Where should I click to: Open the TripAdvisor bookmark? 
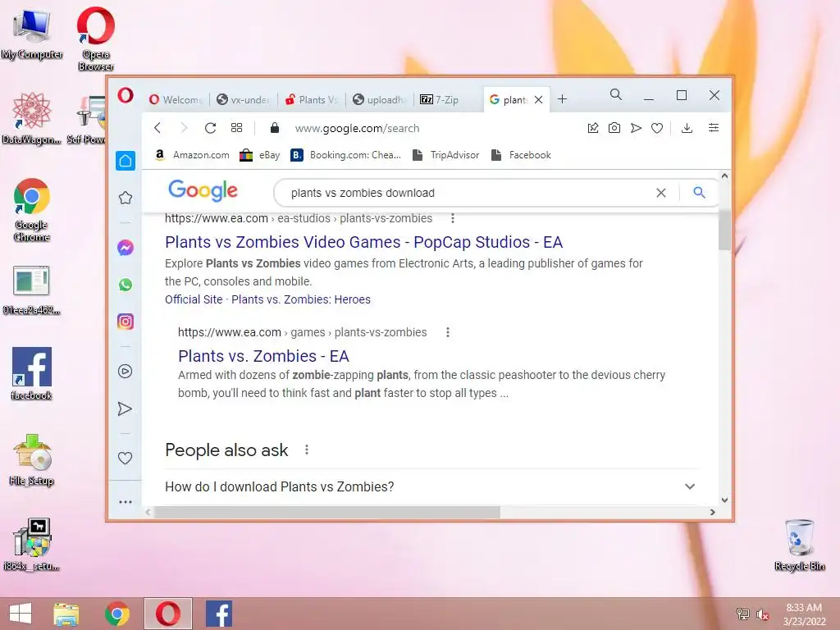(x=446, y=155)
